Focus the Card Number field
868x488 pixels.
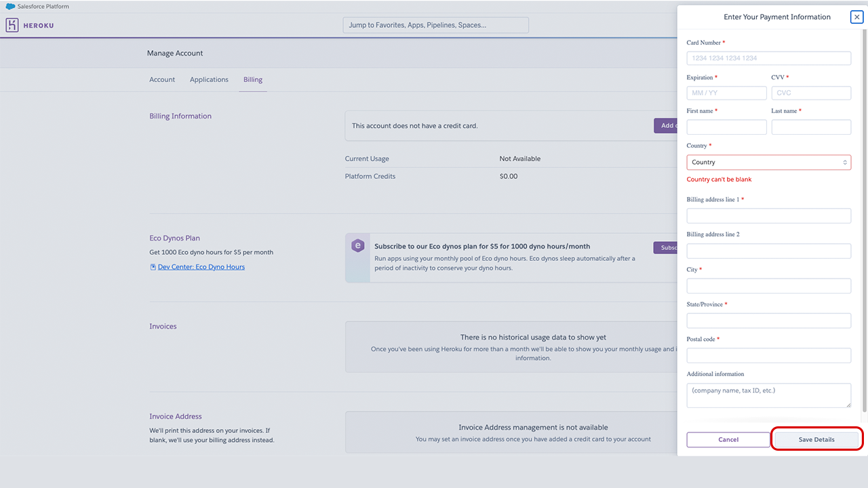click(x=768, y=58)
